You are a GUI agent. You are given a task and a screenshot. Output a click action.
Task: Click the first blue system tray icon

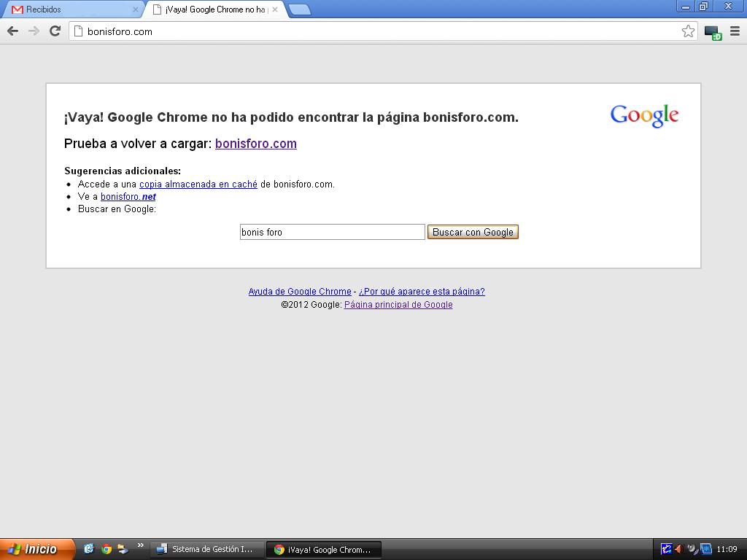[666, 549]
